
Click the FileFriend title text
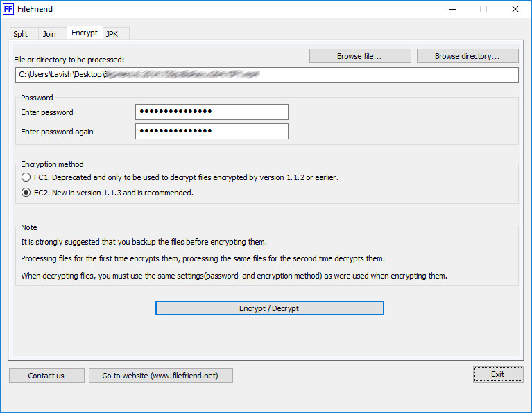pyautogui.click(x=35, y=9)
